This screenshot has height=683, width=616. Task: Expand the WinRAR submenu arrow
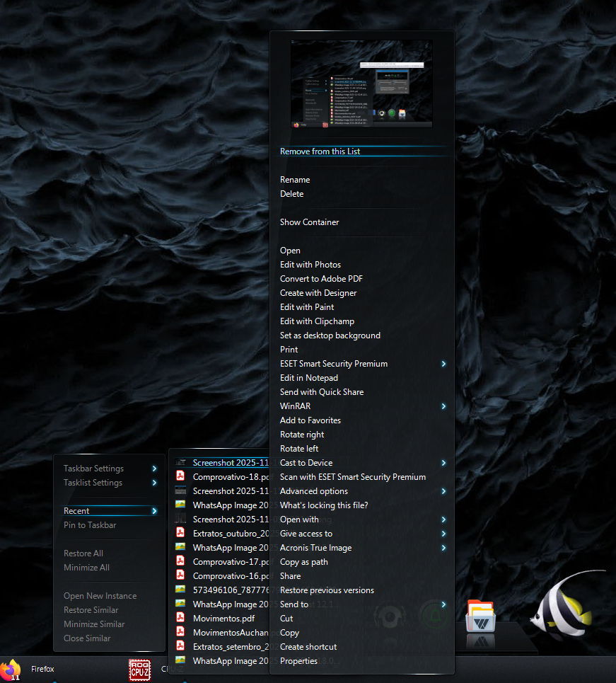[443, 406]
